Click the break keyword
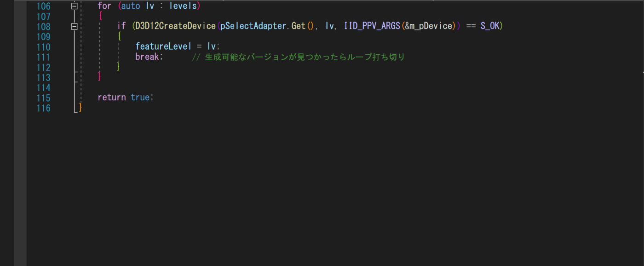Viewport: 644px width, 266px height. [147, 57]
